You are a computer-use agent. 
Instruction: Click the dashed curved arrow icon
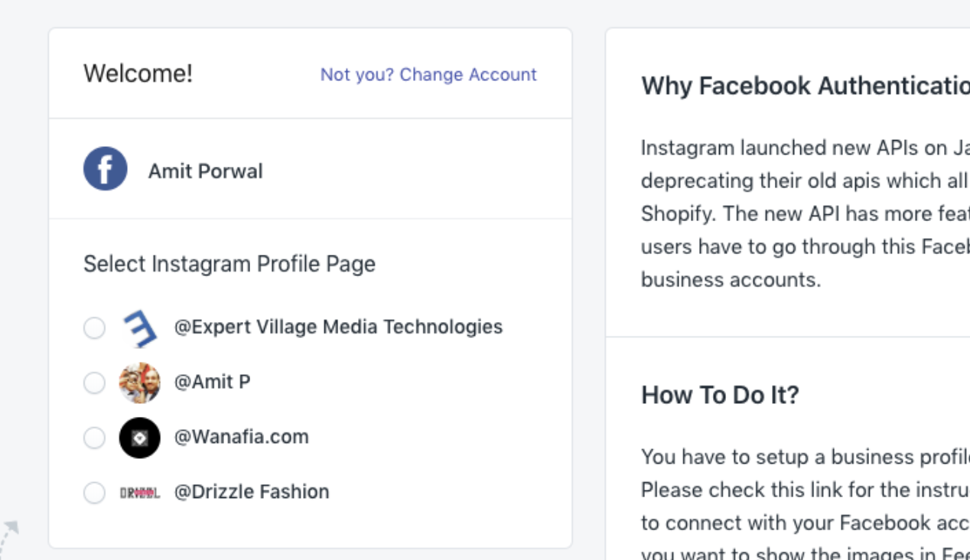[8, 537]
